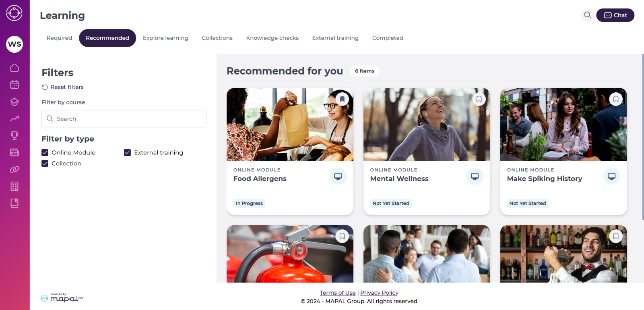Select the graduation cap learning icon
Image resolution: width=644 pixels, height=310 pixels.
coord(14,102)
